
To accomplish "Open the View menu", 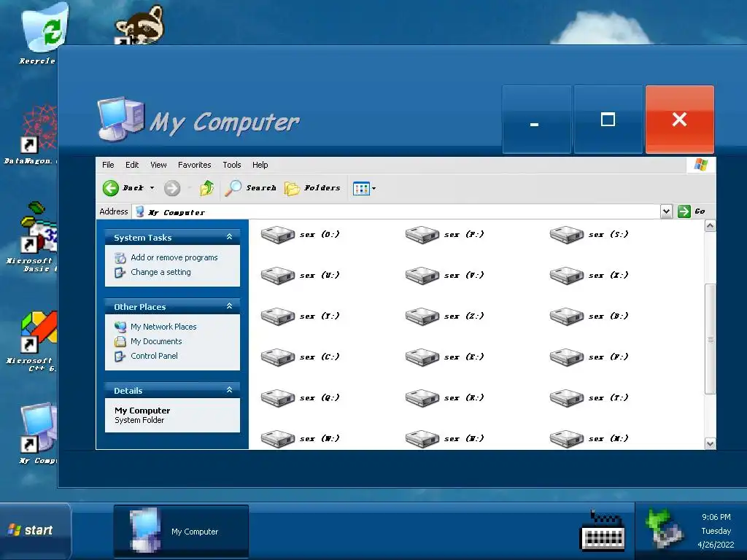I will pos(158,165).
